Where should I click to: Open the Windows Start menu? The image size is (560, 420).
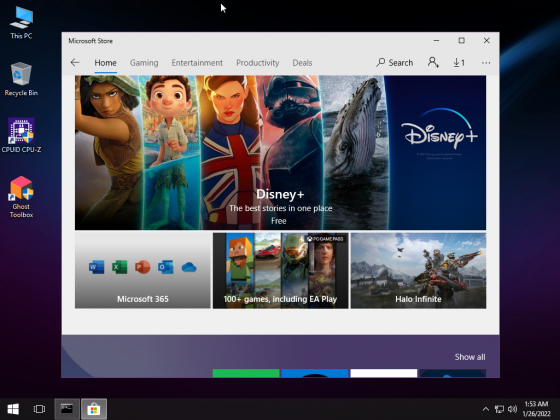[x=13, y=409]
